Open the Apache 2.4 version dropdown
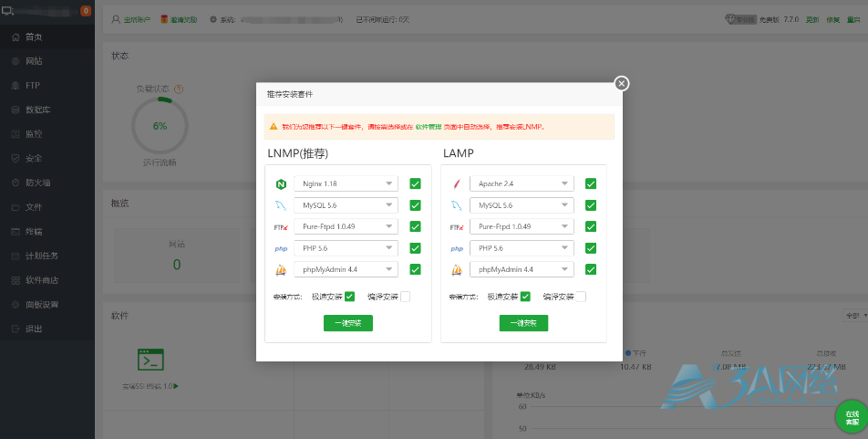 coord(522,183)
